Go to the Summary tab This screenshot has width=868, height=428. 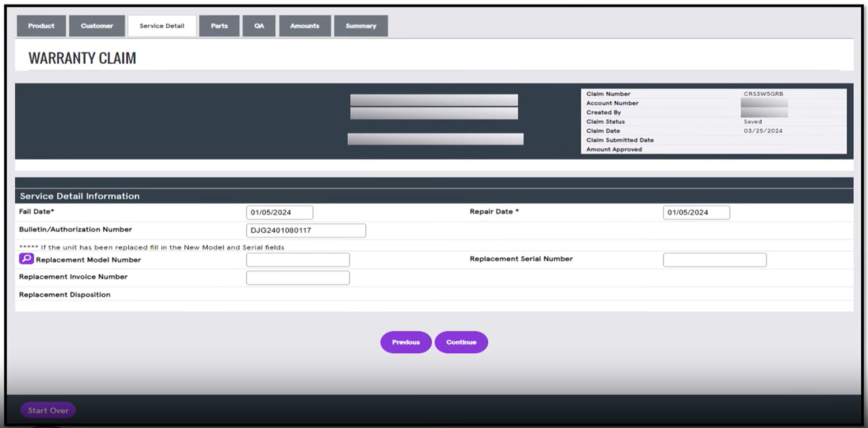(x=360, y=26)
